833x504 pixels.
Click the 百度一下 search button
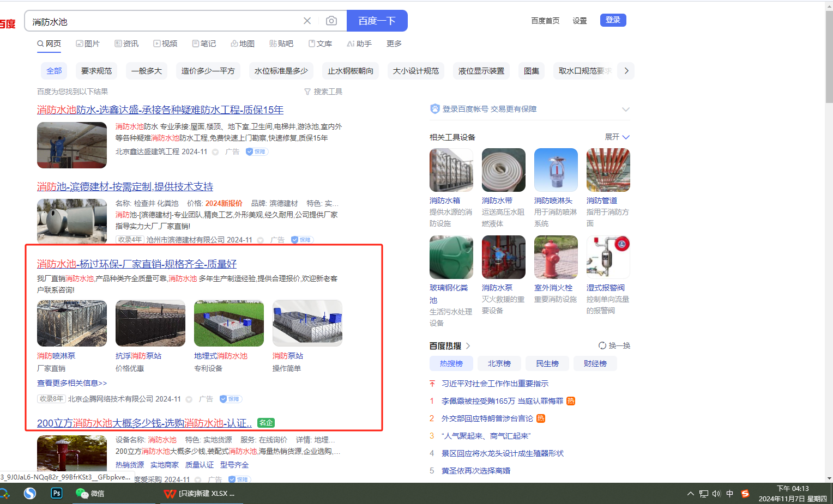[x=377, y=21]
